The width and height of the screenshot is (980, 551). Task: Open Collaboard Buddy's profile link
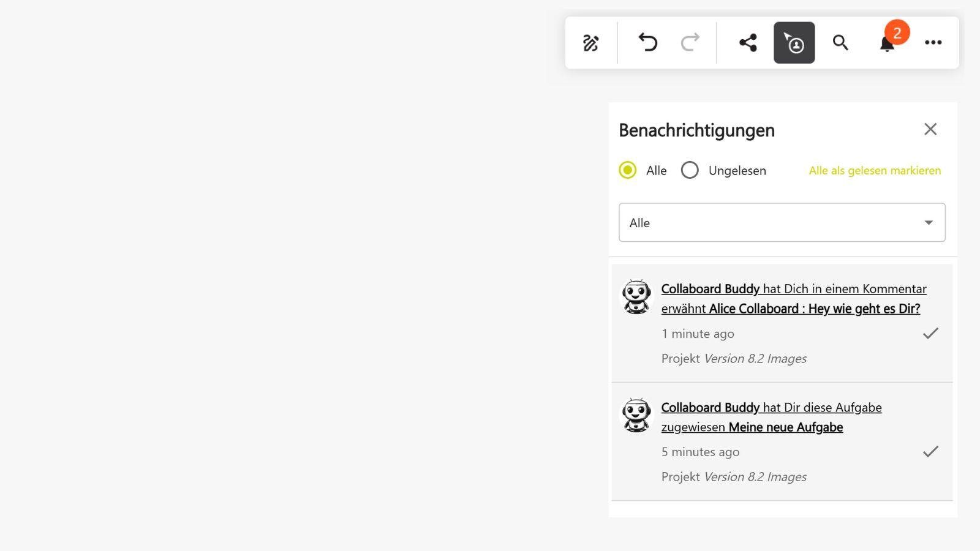710,288
